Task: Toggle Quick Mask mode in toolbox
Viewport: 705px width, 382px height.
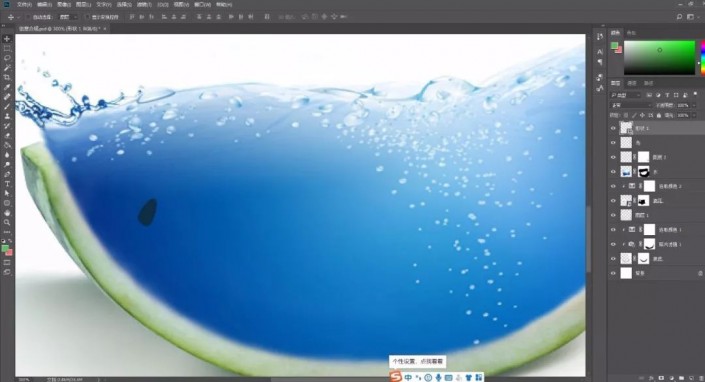Action: point(7,262)
